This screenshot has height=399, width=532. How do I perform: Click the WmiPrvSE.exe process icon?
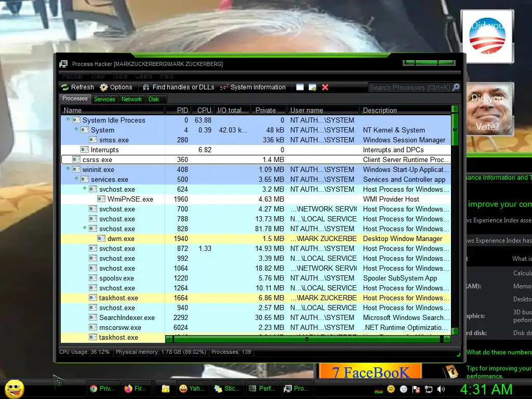tap(101, 199)
